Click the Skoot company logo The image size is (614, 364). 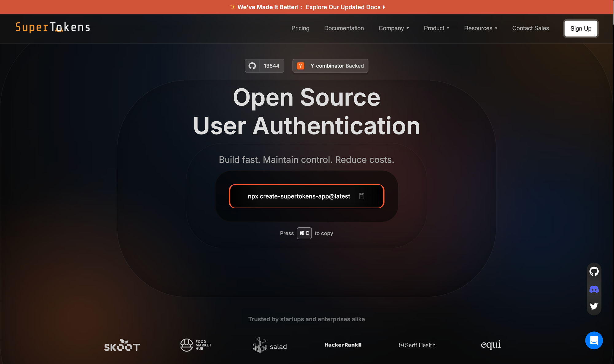coord(122,345)
